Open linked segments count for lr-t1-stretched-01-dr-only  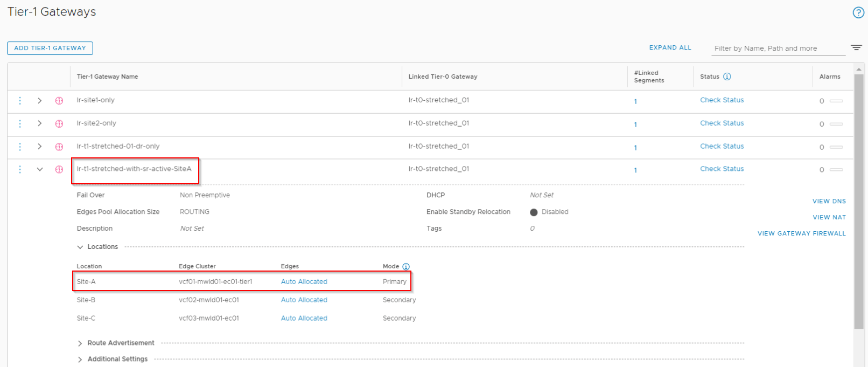coord(635,148)
